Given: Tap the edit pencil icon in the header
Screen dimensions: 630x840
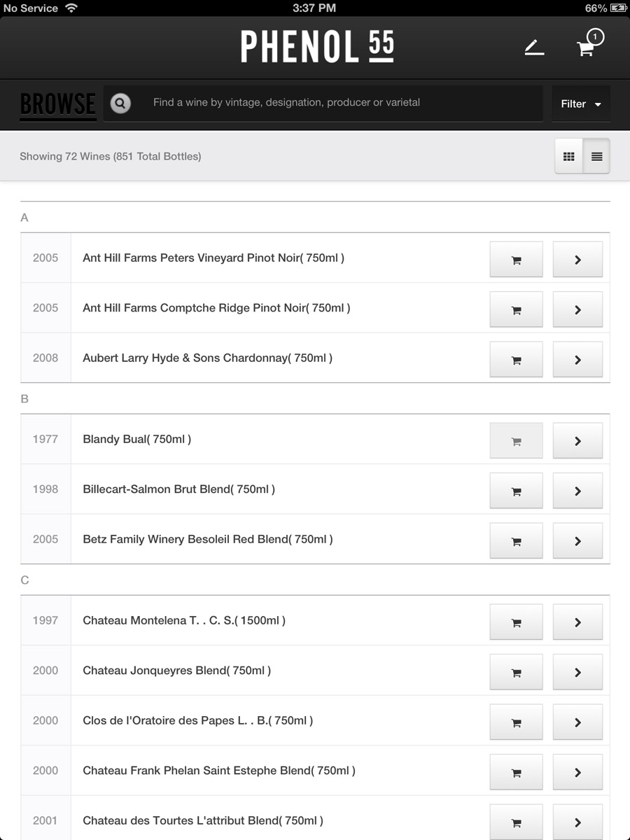Looking at the screenshot, I should pos(534,48).
